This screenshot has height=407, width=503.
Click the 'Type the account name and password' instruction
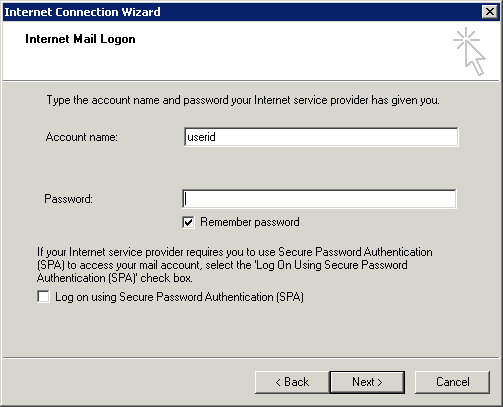coord(243,100)
